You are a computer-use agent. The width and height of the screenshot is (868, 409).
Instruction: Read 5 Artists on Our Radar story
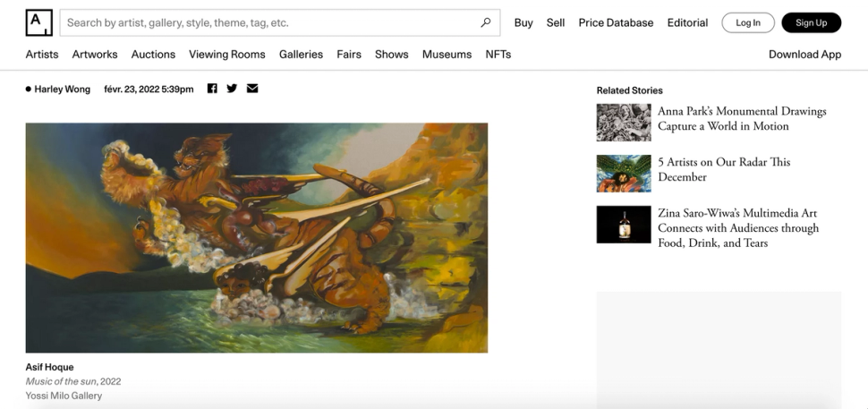(x=724, y=169)
